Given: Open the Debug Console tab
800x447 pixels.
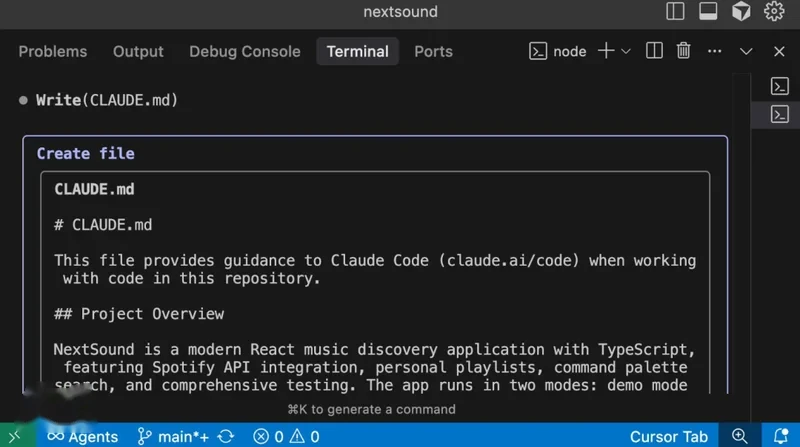Looking at the screenshot, I should (245, 52).
